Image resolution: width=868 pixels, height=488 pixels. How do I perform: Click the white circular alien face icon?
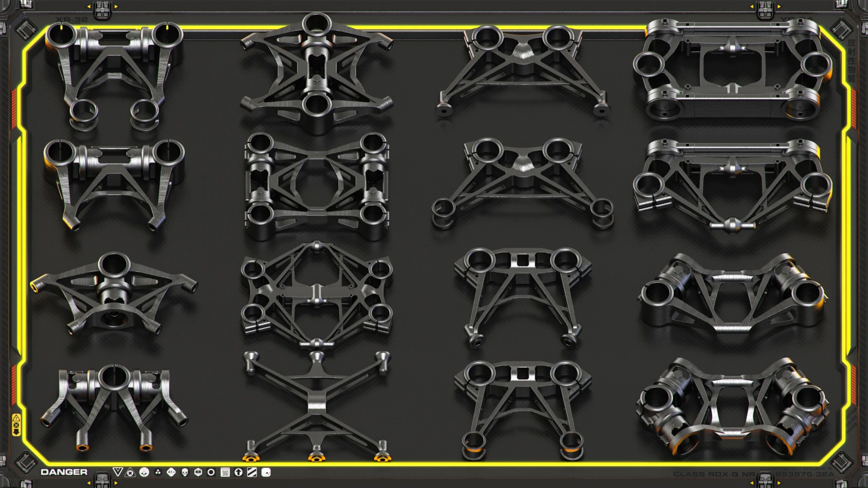[144, 472]
